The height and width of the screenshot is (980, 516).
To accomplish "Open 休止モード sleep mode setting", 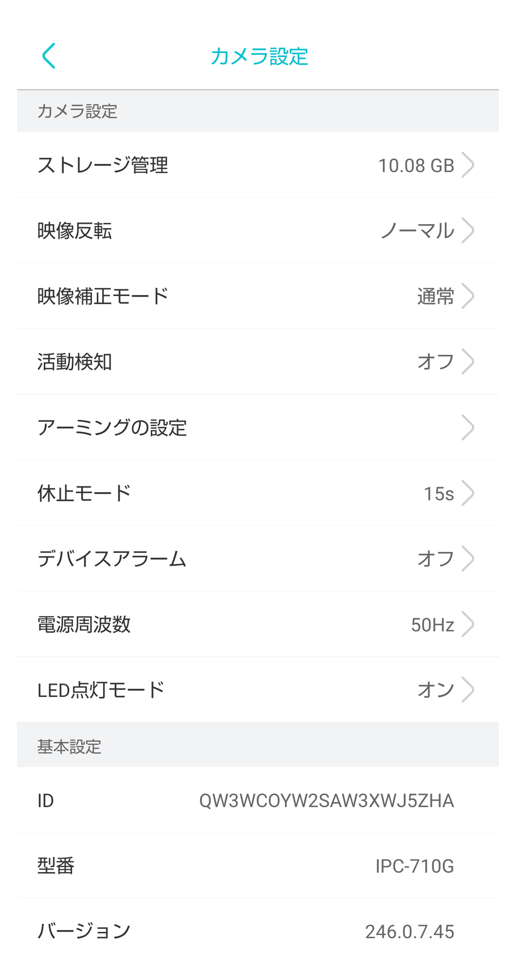I will point(84,493).
